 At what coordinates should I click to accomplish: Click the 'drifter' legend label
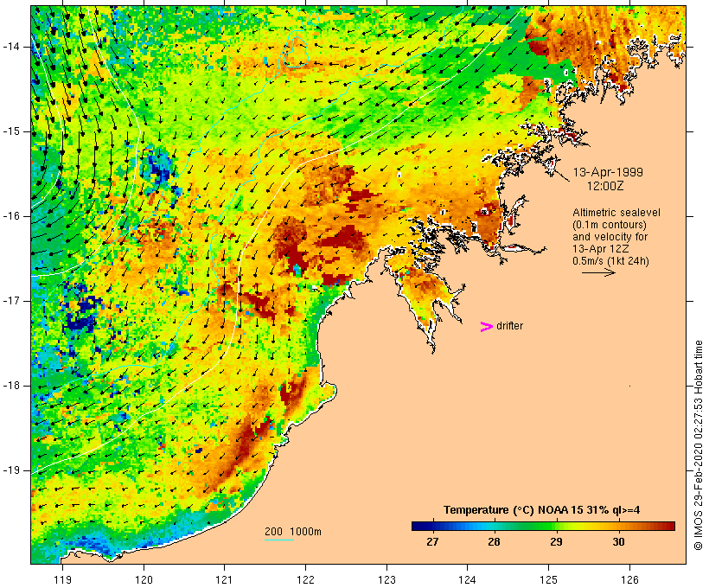pos(509,326)
